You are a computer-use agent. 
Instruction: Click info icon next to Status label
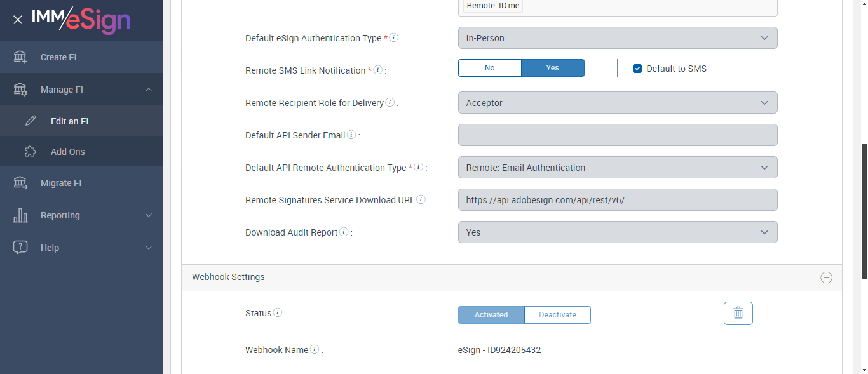(278, 312)
